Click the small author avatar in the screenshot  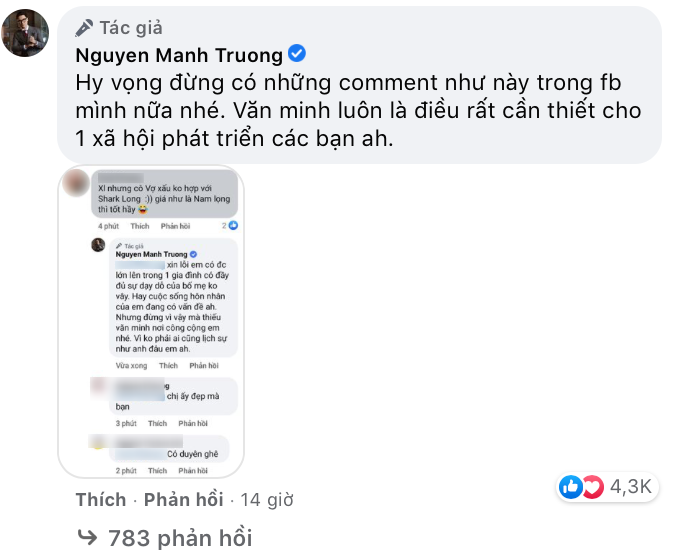(98, 245)
